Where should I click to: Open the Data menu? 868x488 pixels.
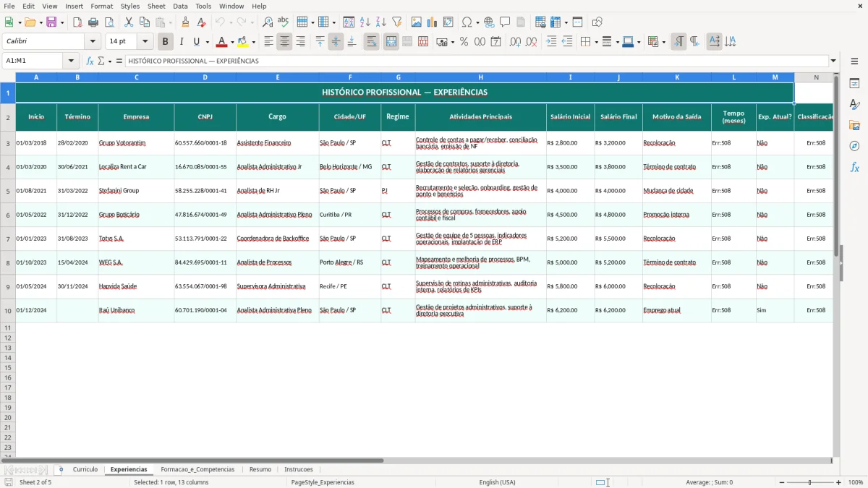(x=180, y=6)
